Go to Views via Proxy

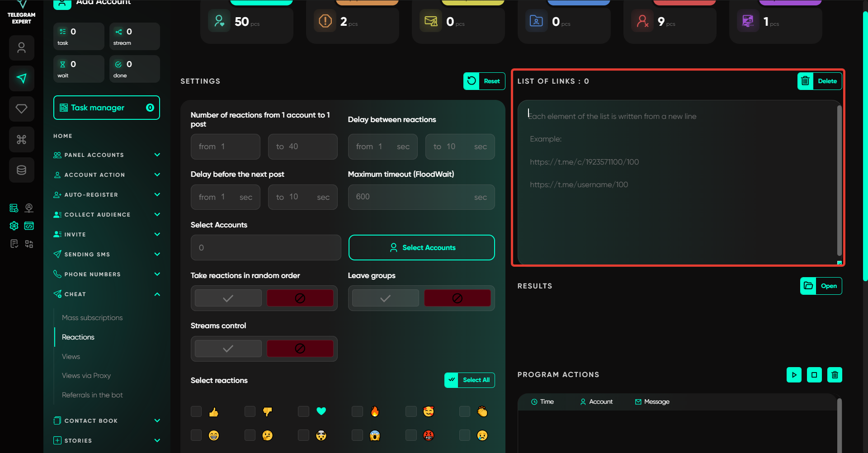(86, 376)
